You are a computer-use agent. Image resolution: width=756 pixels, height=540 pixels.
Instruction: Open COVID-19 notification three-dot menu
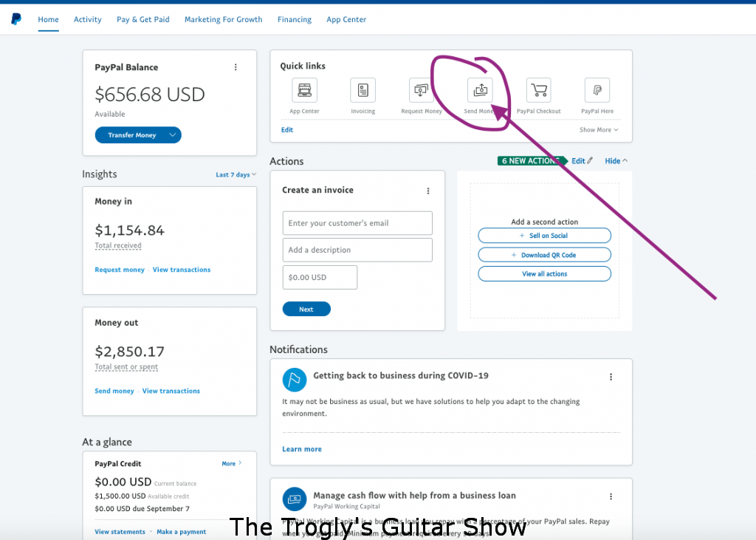[x=611, y=377]
